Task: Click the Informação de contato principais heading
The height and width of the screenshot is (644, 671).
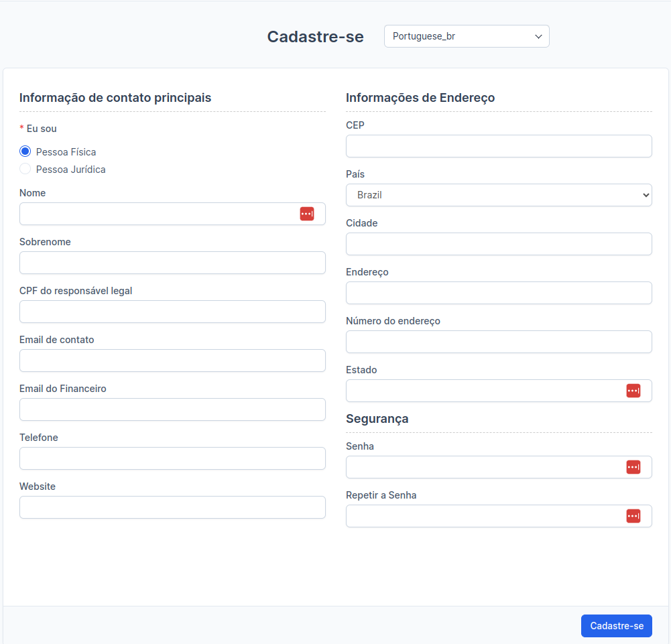Action: (116, 97)
